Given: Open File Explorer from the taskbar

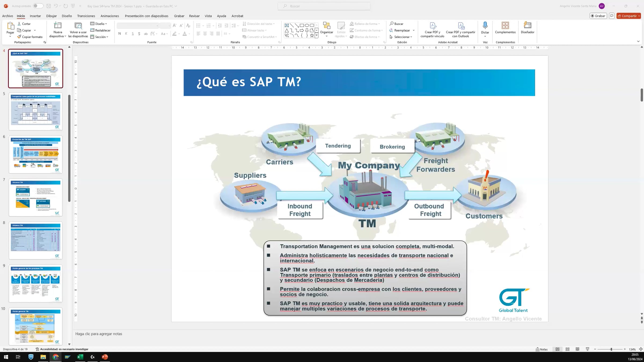Looking at the screenshot, I should point(43,357).
